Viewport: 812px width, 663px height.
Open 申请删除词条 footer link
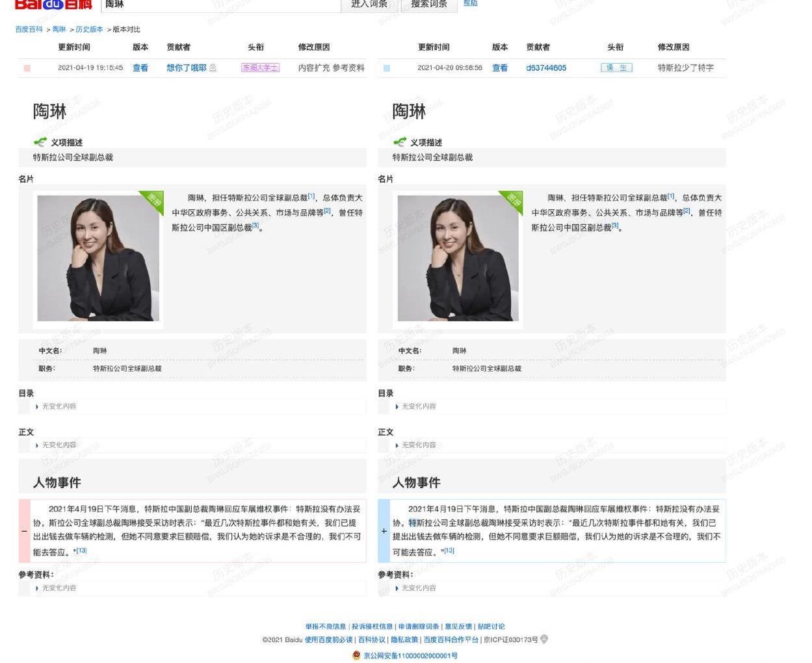pos(419,627)
